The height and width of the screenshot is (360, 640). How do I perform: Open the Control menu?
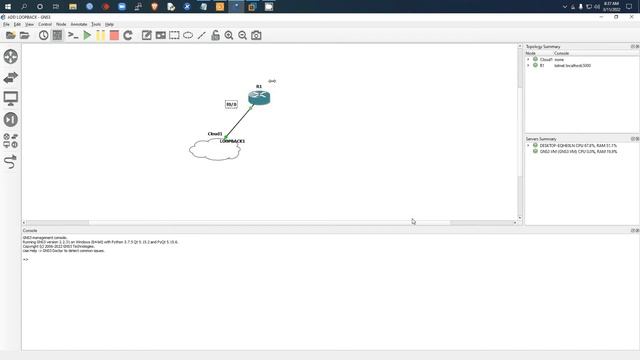tap(45, 24)
